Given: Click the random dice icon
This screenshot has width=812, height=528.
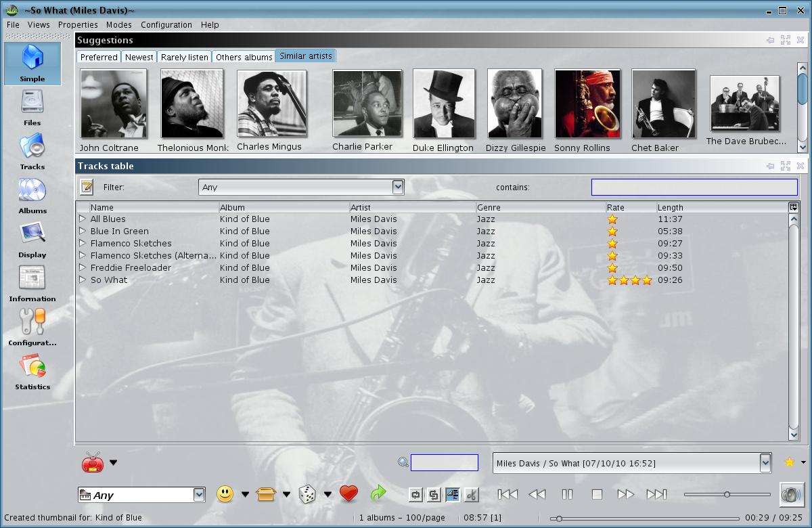Looking at the screenshot, I should [307, 494].
